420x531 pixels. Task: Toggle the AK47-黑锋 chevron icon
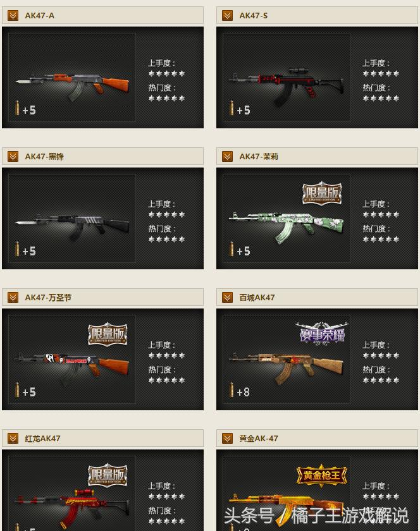coord(13,157)
